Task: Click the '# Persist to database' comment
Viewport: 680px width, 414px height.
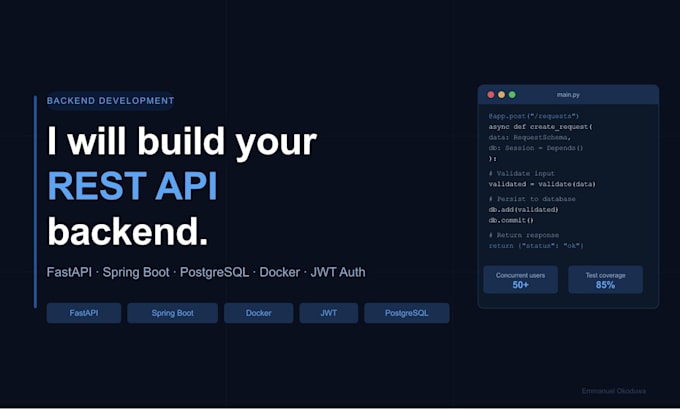Action: coord(532,199)
